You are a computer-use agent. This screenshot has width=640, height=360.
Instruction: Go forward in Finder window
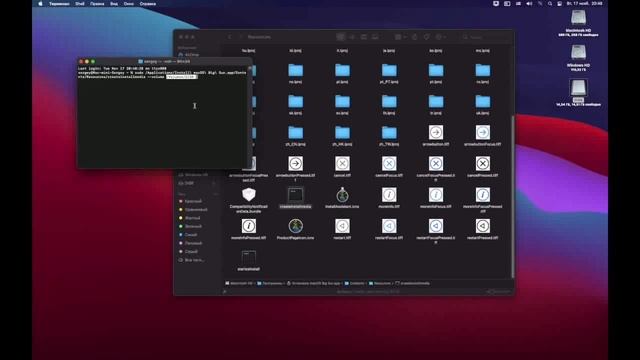pyautogui.click(x=240, y=37)
